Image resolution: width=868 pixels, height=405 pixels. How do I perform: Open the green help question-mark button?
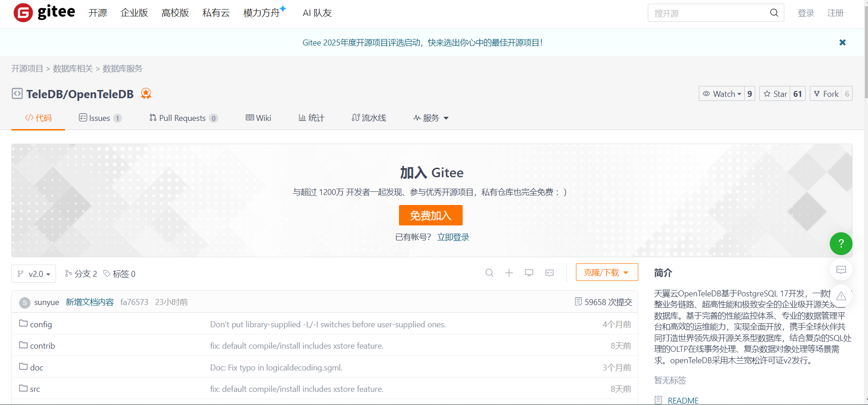coord(841,244)
